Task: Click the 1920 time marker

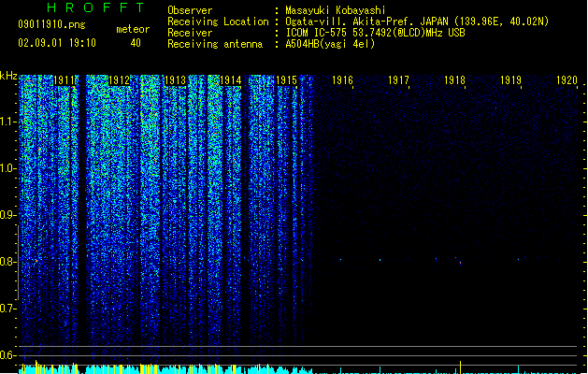Action: tap(567, 80)
